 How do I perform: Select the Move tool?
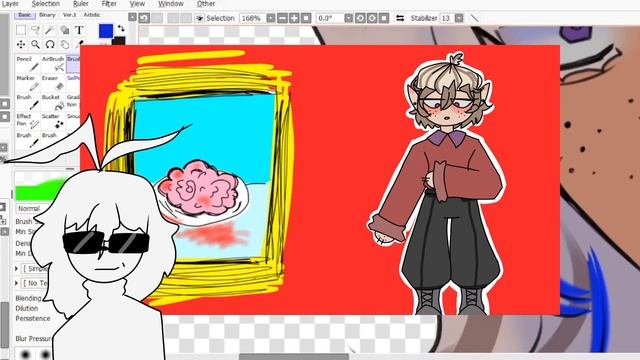21,44
